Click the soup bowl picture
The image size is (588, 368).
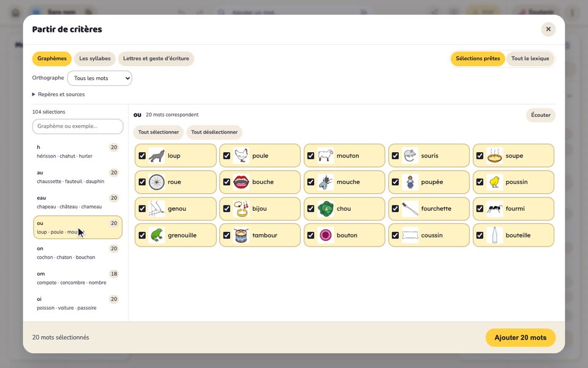494,155
